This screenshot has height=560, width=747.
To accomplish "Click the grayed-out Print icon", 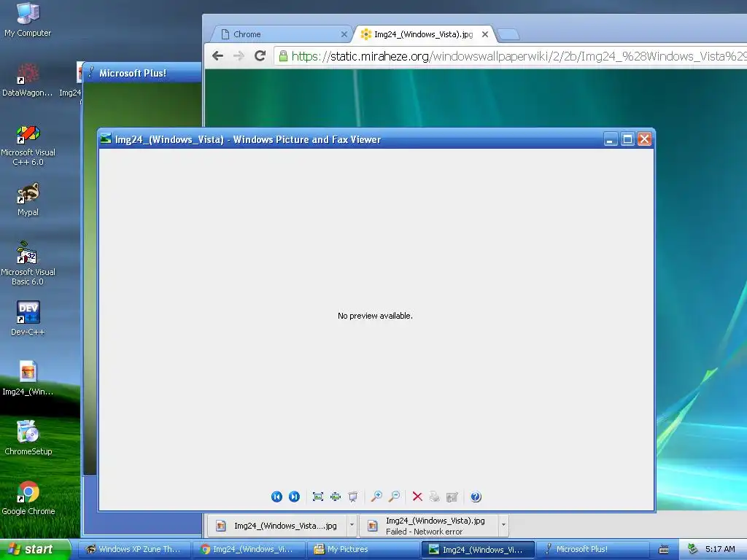I will (x=435, y=497).
